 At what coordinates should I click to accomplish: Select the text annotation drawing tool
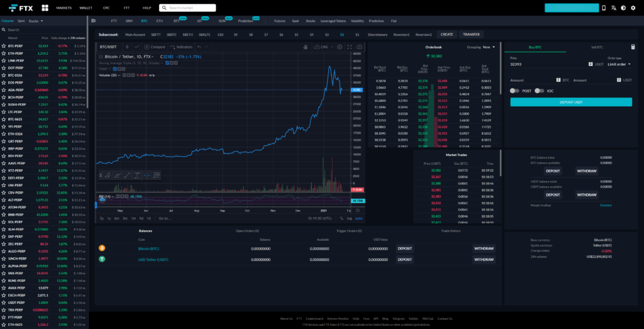point(137,176)
